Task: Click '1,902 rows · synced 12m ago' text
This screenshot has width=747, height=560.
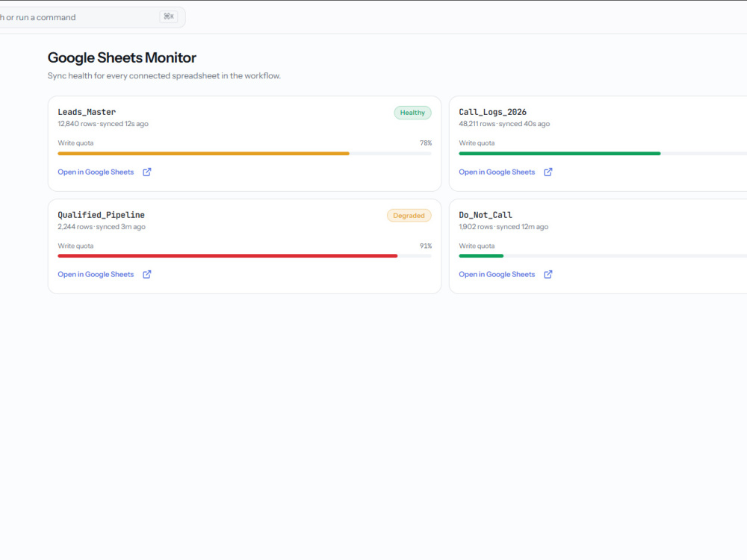Action: tap(503, 227)
